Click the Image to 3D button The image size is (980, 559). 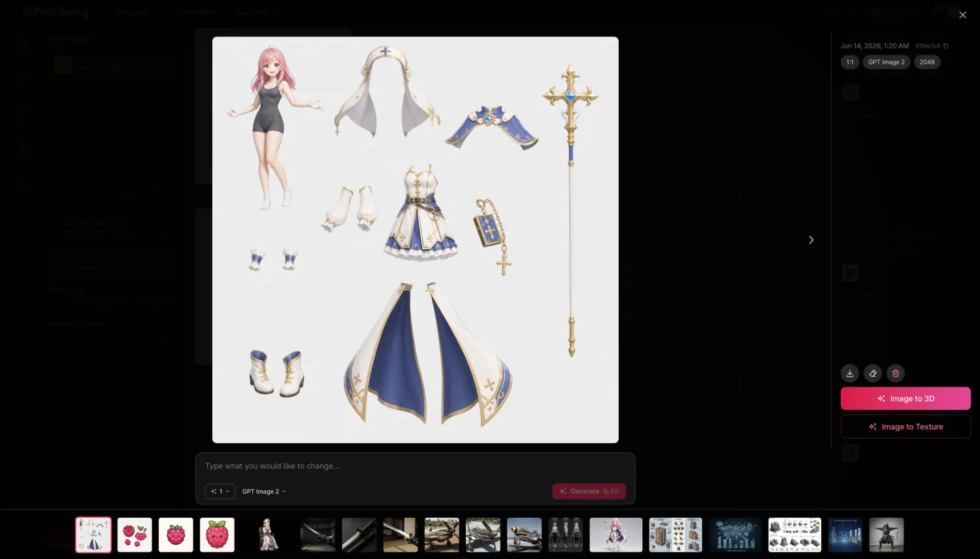(906, 398)
